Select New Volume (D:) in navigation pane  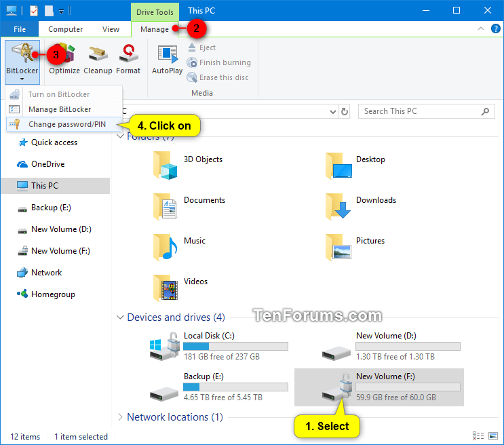(55, 229)
